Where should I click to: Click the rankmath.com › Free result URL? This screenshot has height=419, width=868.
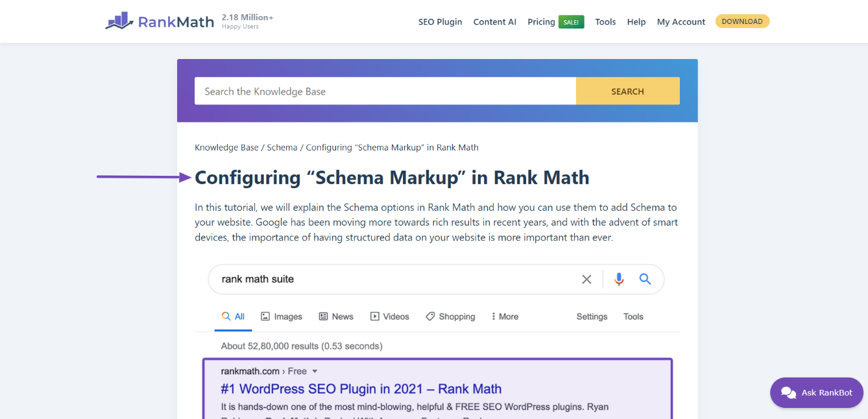(264, 372)
